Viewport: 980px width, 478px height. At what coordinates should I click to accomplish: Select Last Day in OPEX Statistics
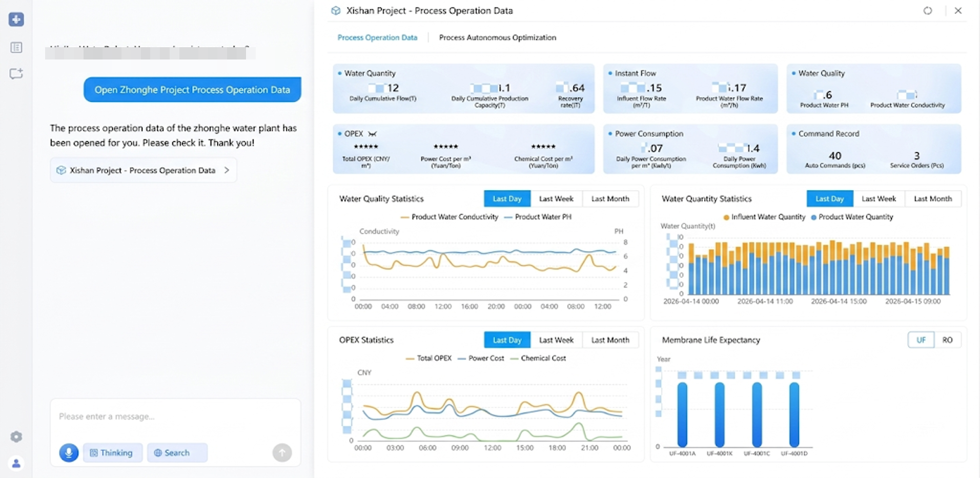tap(507, 340)
